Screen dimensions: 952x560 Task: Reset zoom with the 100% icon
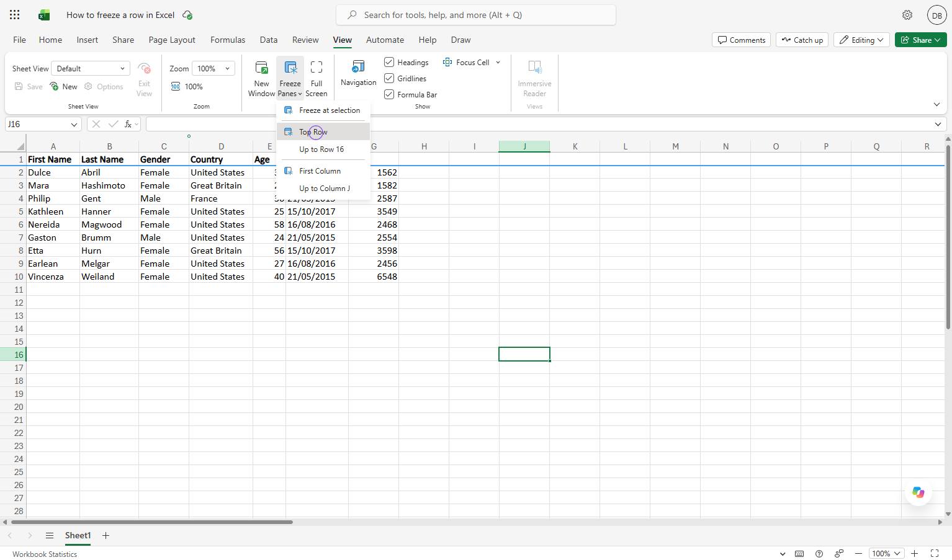pyautogui.click(x=176, y=87)
